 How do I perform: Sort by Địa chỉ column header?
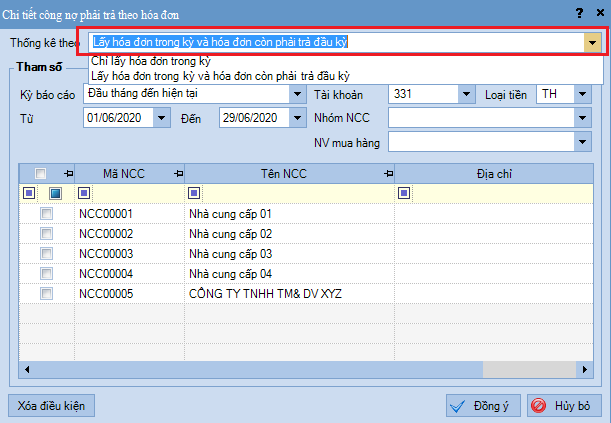pos(494,174)
